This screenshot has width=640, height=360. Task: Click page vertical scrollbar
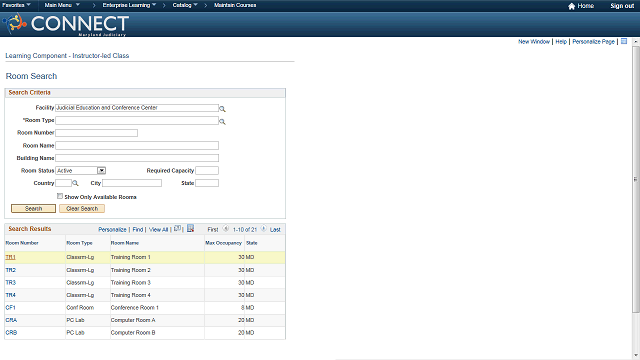point(636,179)
